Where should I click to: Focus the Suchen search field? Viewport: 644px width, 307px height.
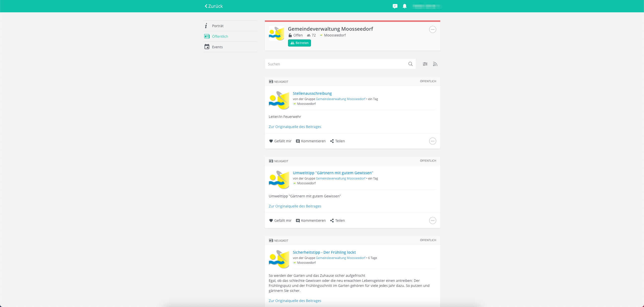point(340,64)
